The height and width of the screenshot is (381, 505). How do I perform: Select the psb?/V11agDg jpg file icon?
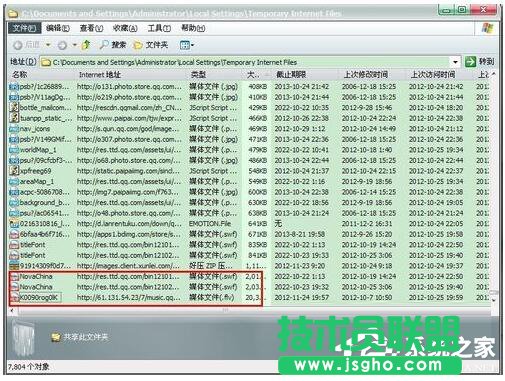click(14, 97)
